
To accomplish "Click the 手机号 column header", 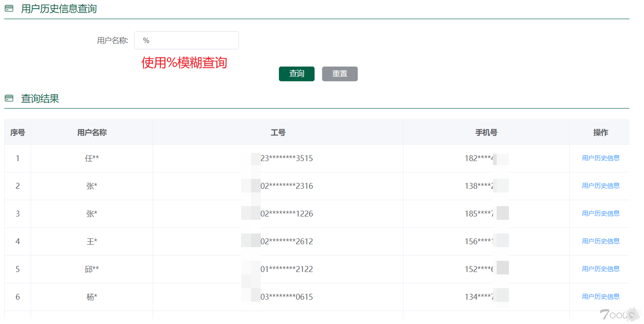I will 486,132.
